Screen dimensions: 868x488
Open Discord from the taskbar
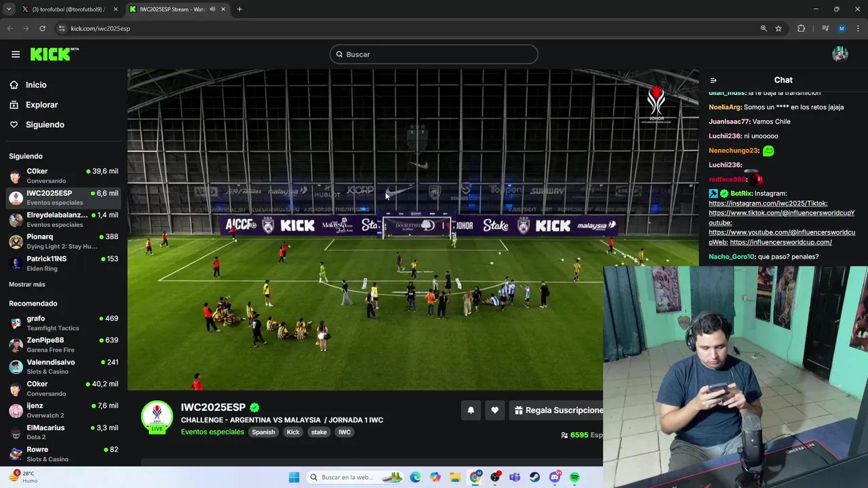coord(555,477)
